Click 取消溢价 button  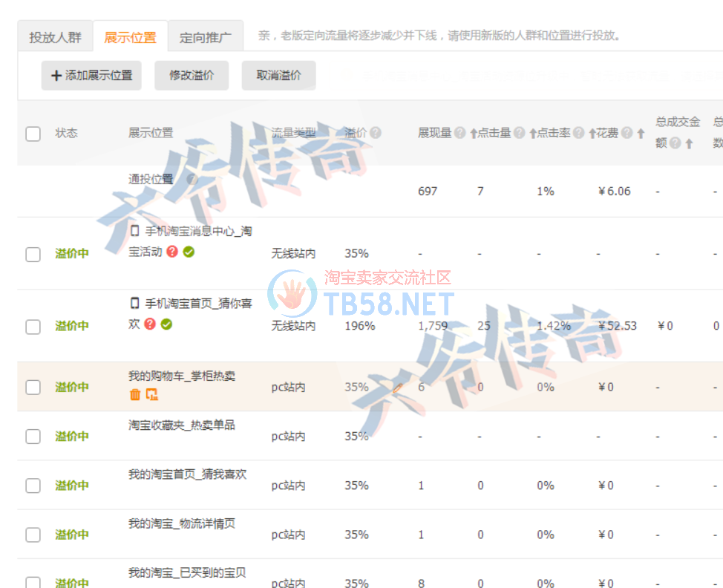pos(279,75)
